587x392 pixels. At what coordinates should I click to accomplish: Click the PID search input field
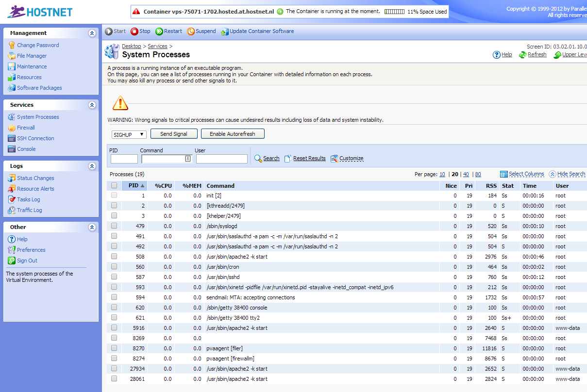click(124, 159)
